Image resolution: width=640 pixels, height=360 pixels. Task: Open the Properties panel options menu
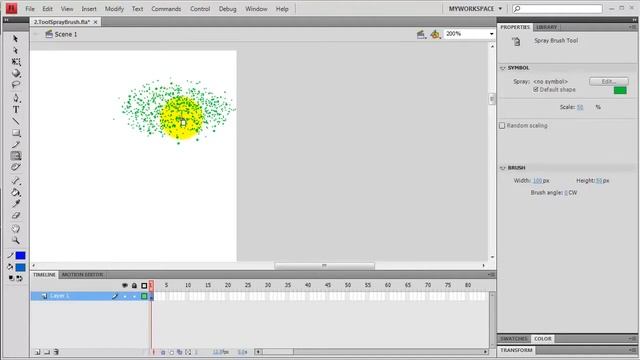[x=633, y=27]
